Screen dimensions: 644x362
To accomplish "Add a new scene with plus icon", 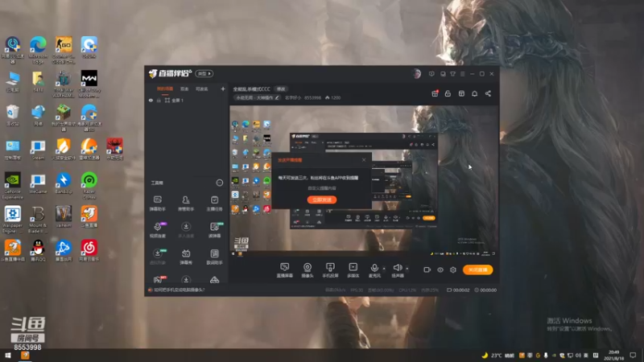I will tap(223, 88).
